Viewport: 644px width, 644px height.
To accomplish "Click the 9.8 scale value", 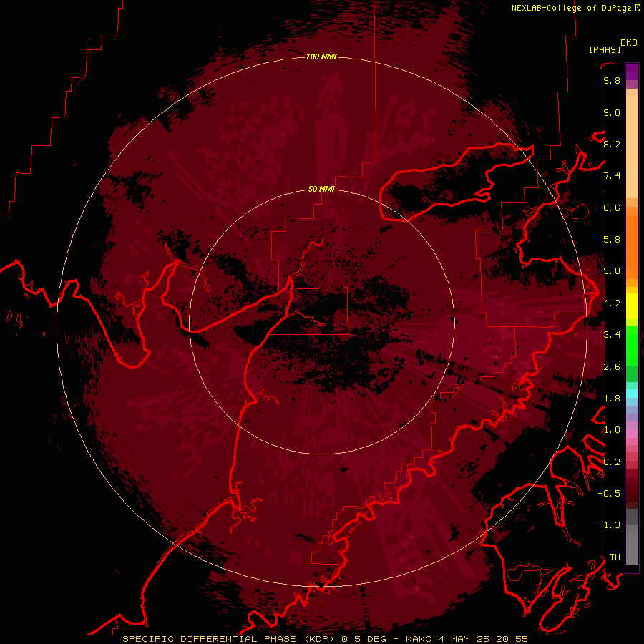I will tap(612, 81).
